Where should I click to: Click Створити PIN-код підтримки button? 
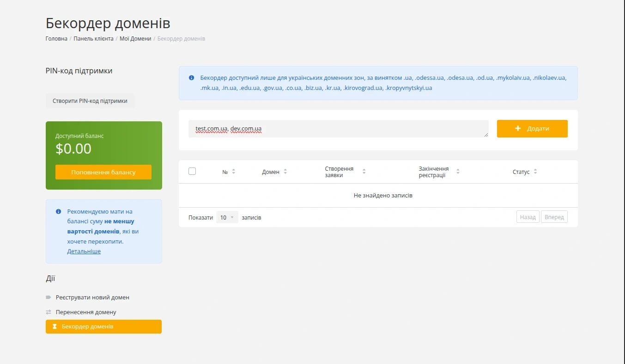tap(90, 101)
